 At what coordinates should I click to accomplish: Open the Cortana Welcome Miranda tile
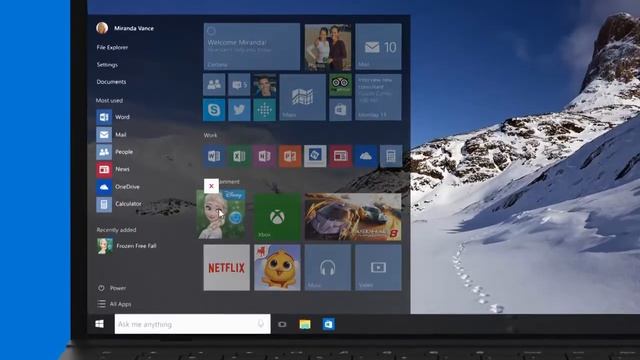pos(252,47)
